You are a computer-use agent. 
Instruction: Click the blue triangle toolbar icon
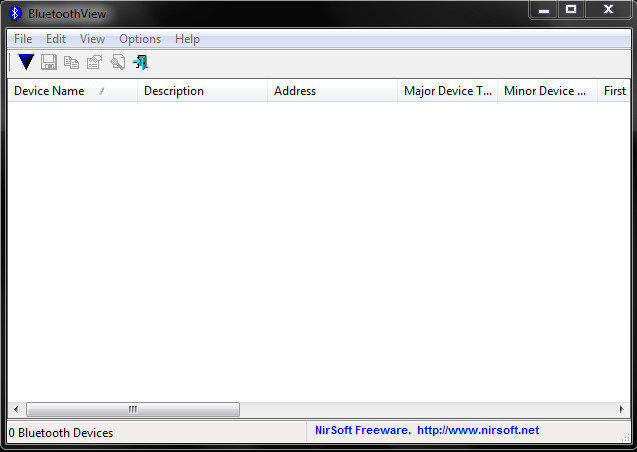26,62
